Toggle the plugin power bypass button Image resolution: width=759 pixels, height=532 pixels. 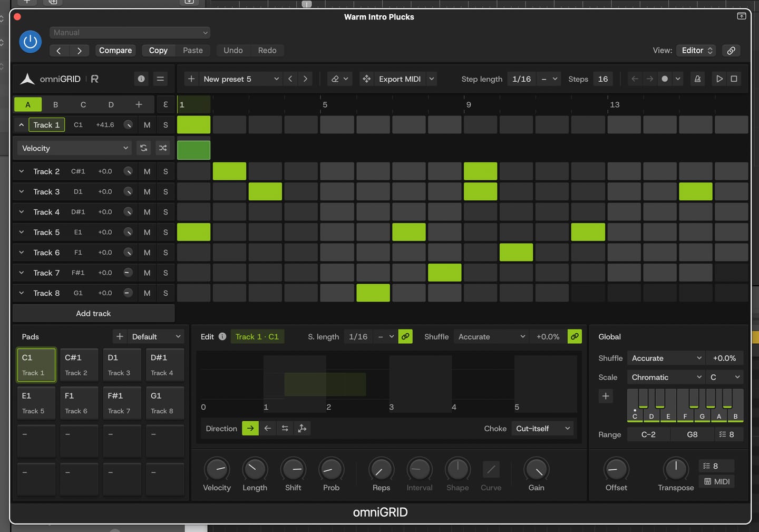pyautogui.click(x=31, y=42)
